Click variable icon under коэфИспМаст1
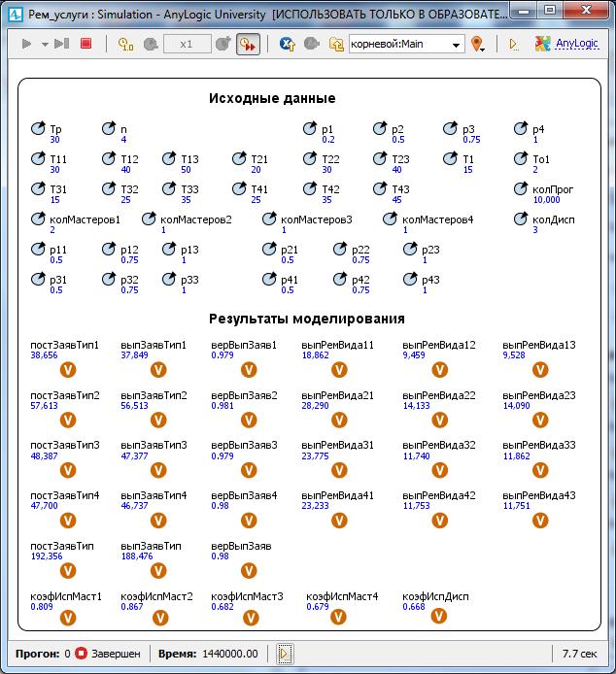The height and width of the screenshot is (674, 616). click(x=68, y=618)
